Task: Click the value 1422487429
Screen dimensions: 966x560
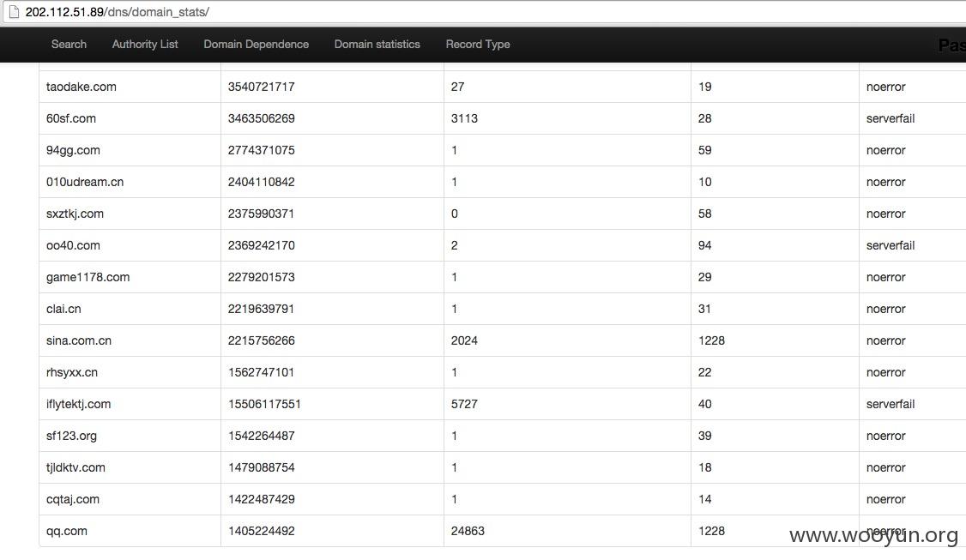Action: pyautogui.click(x=261, y=499)
